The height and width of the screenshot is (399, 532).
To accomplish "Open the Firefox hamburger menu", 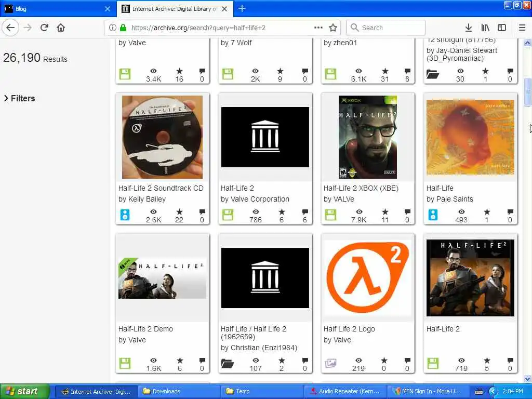I will click(522, 28).
